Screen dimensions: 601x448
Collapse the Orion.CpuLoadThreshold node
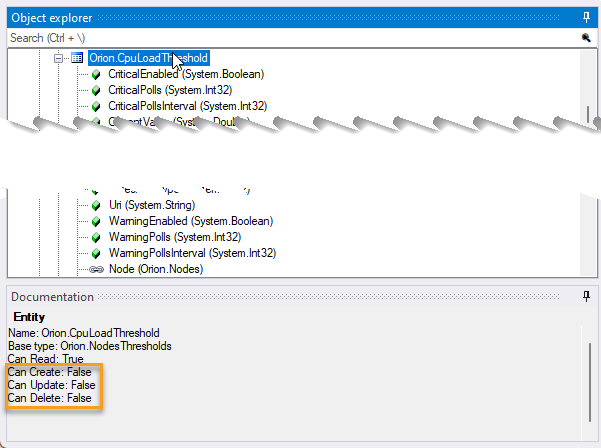tap(58, 58)
